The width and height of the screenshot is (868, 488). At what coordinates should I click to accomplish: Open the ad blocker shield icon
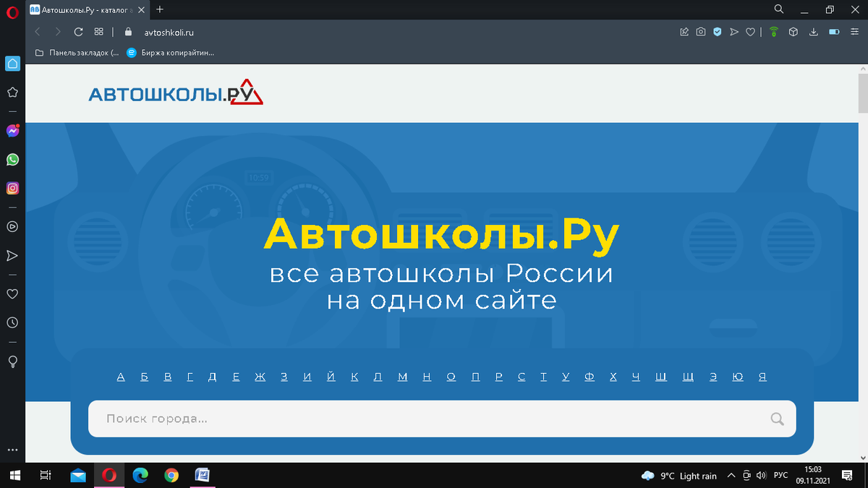coord(718,32)
